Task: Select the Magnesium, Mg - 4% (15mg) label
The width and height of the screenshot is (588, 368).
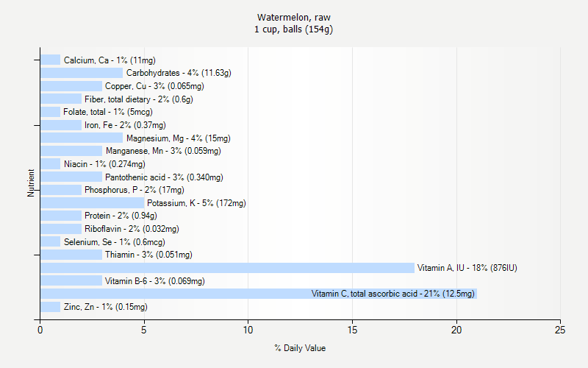Action: [179, 138]
